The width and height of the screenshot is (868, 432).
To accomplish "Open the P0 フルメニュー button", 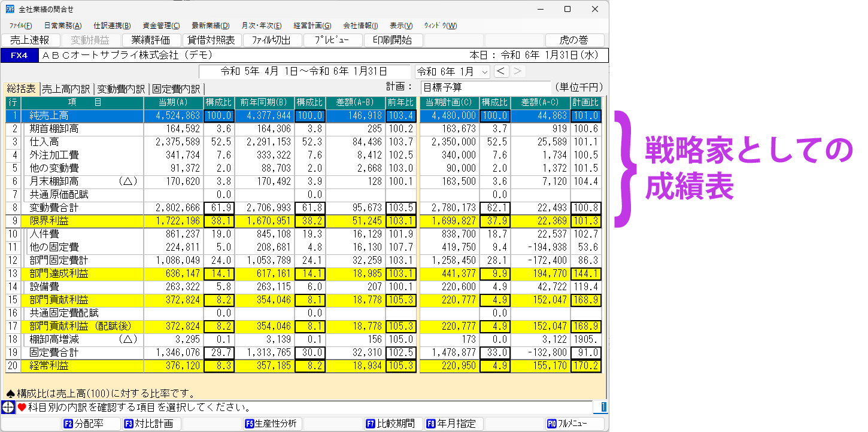I will [573, 424].
